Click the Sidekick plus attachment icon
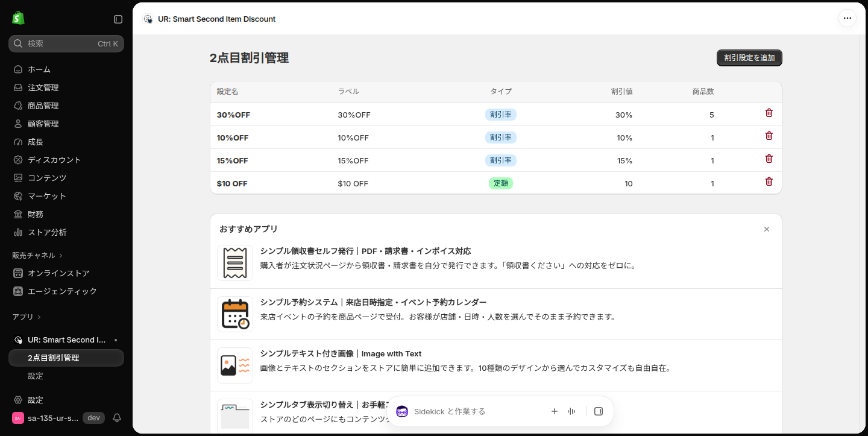 click(x=555, y=411)
